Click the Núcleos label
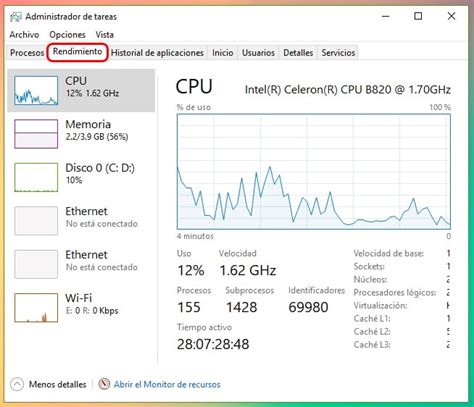Viewport: 474px width, 407px height. [x=370, y=279]
